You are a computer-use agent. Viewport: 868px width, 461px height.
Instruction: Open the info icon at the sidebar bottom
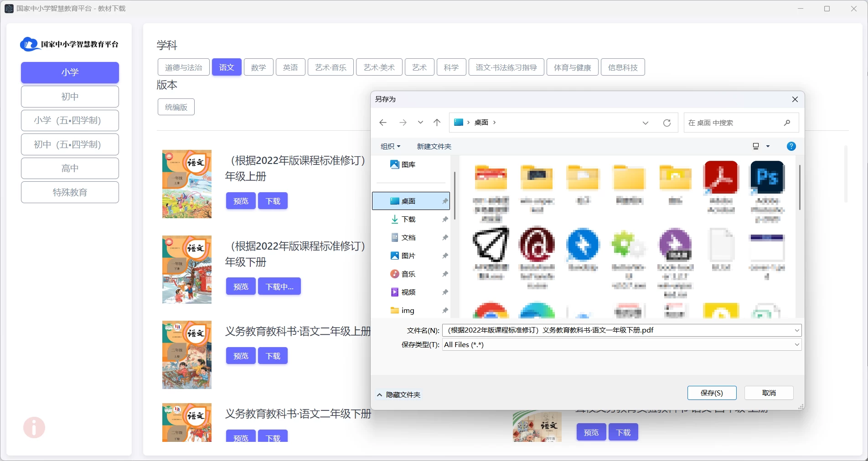[x=34, y=427]
